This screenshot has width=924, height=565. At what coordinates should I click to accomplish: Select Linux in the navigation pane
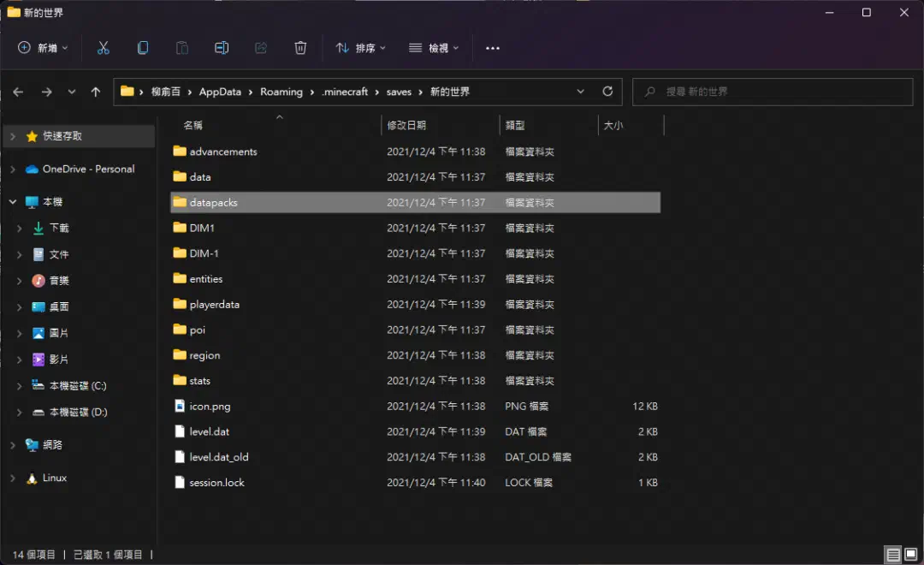54,478
